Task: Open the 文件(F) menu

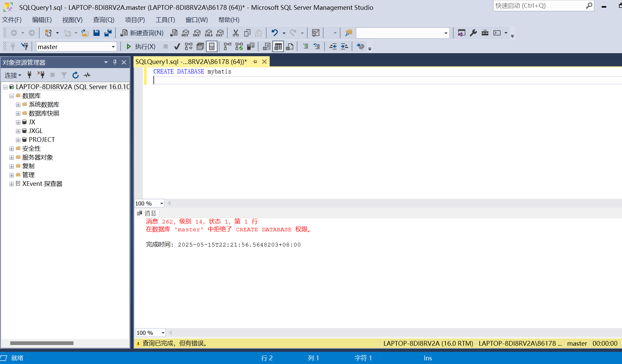Action: [x=12, y=20]
